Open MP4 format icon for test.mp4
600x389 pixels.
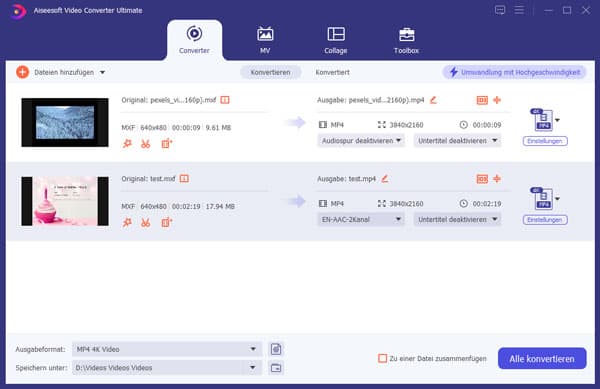click(x=541, y=199)
